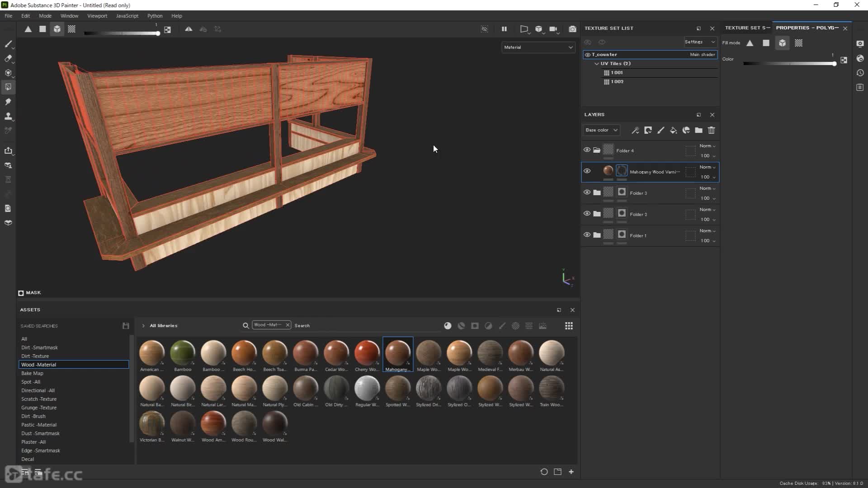Switch to Texture Set Settings tab

(747, 28)
